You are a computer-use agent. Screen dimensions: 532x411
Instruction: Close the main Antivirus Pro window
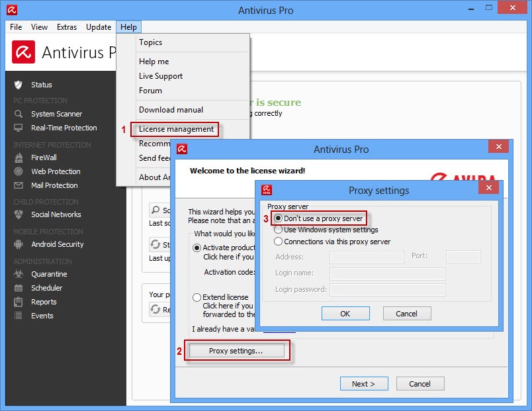click(x=512, y=7)
